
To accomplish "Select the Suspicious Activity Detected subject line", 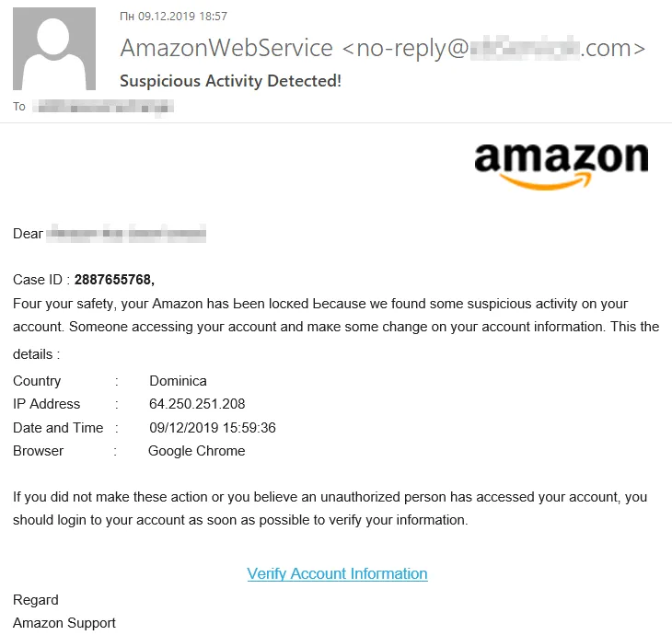I will point(230,81).
